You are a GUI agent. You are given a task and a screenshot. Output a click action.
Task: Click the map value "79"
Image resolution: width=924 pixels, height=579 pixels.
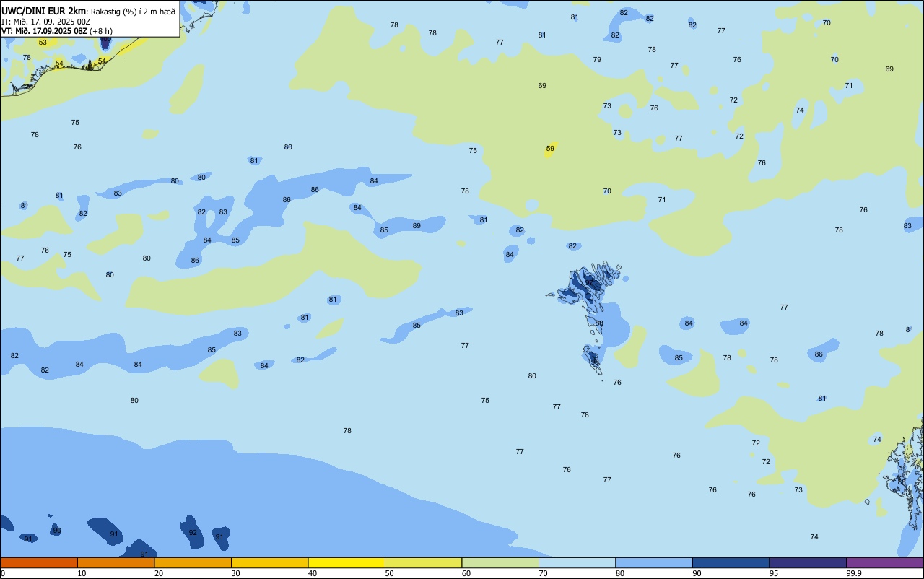click(597, 60)
